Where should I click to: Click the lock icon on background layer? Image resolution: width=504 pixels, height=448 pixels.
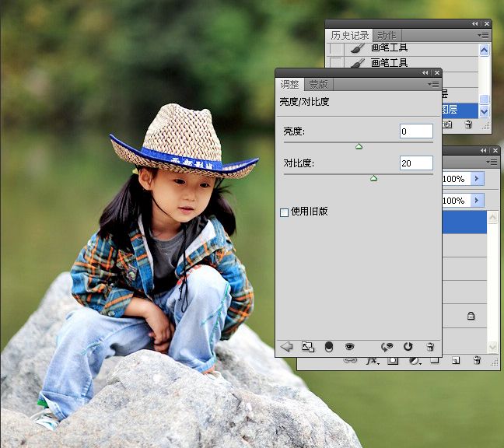(471, 316)
